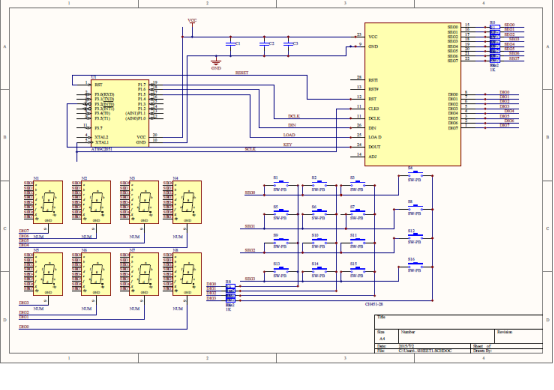
Task: Select capacitor C1 on the power rail
Action: [x=231, y=44]
